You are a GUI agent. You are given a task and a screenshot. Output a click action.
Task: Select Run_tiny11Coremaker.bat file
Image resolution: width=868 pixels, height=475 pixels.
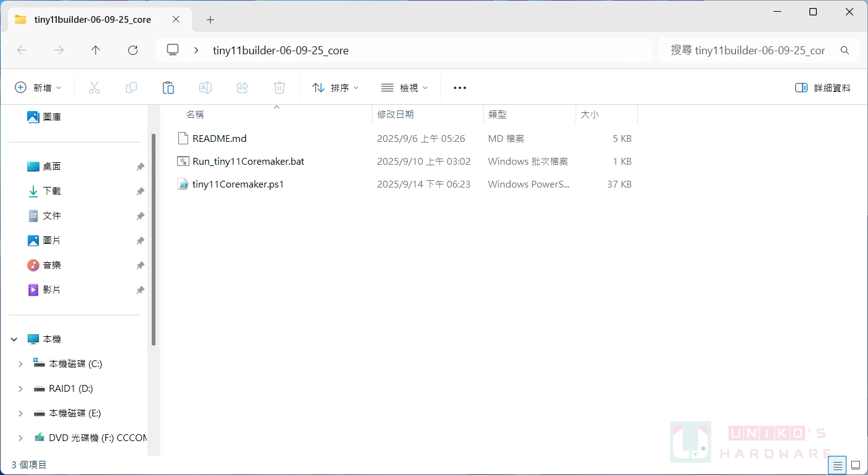(x=249, y=162)
